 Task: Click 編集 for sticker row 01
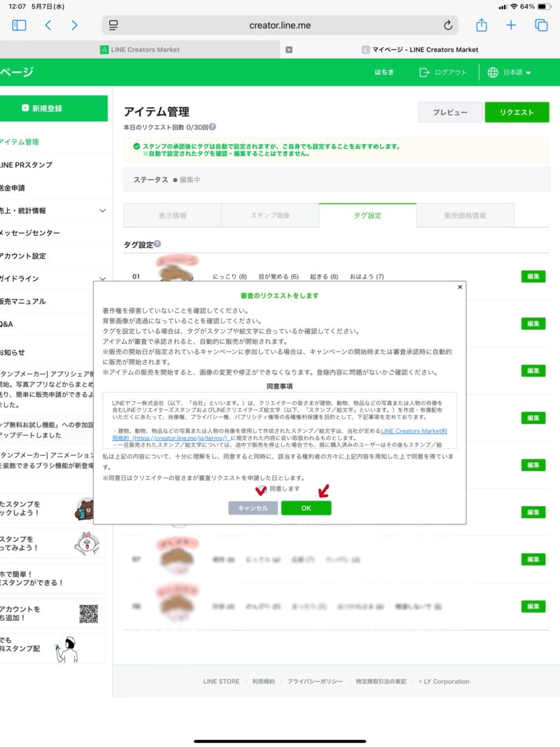tap(533, 277)
